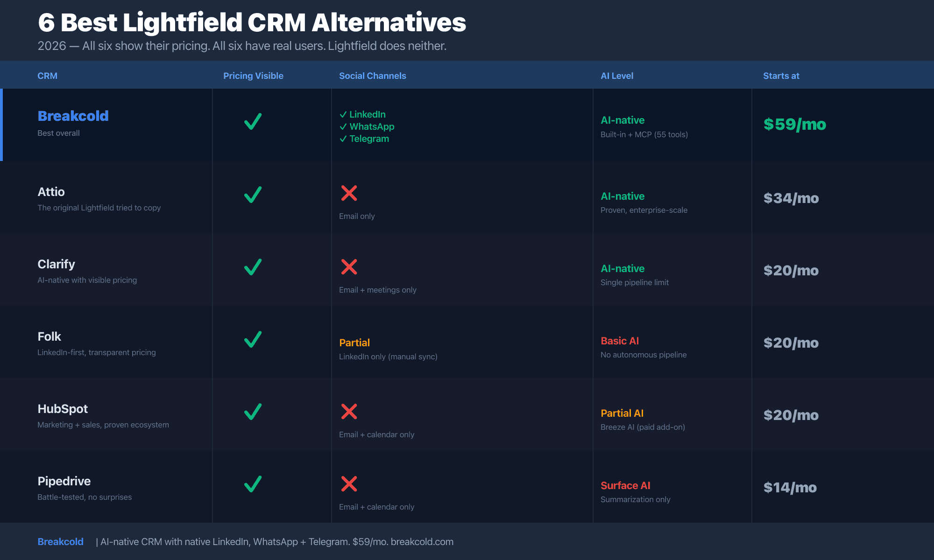Click the green checkmark in Breakcold's Pricing Visible cell
Screen dimensions: 934x560
253,122
